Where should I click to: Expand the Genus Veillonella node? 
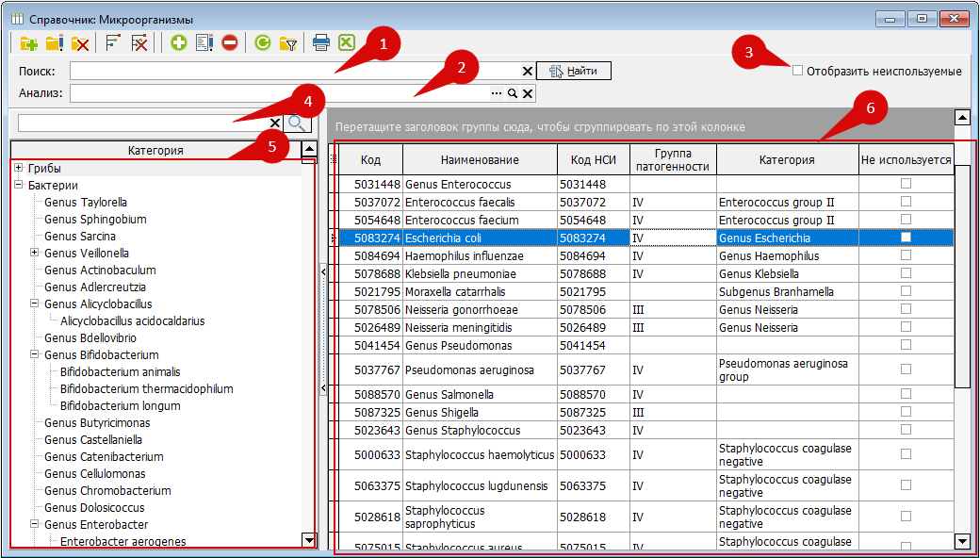coord(35,253)
